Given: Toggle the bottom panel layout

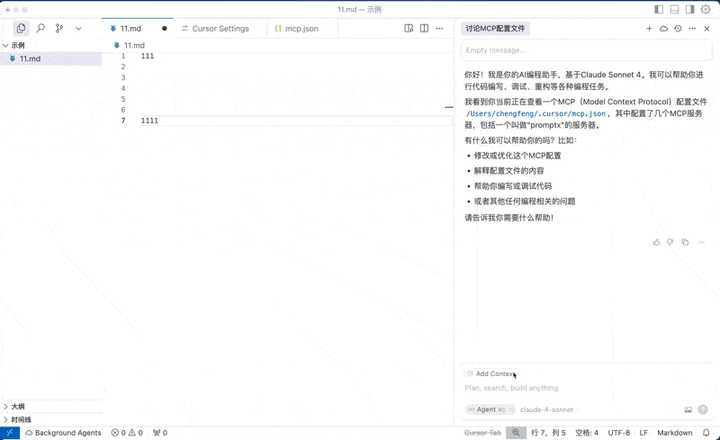Looking at the screenshot, I should tap(675, 9).
